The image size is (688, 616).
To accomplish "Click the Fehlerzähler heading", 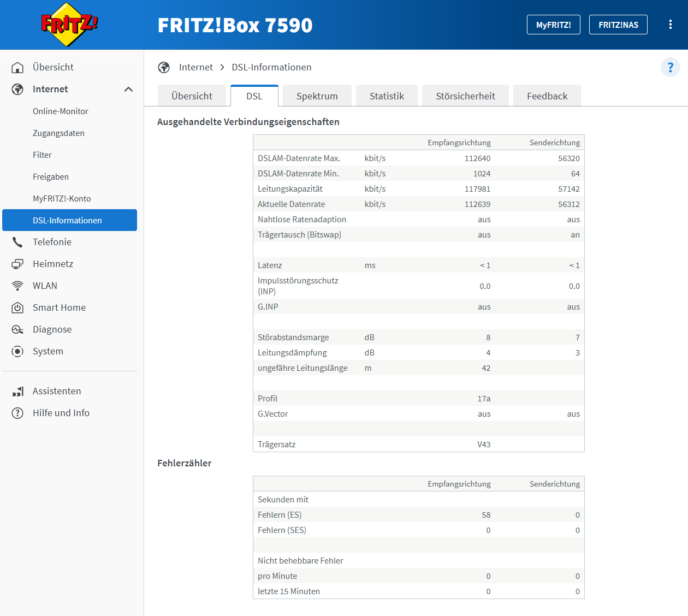I will click(184, 463).
